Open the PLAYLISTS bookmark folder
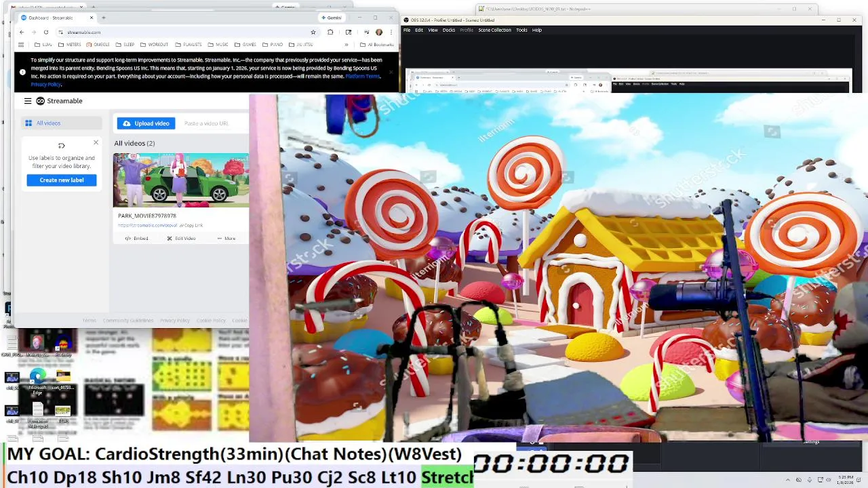 tap(188, 45)
